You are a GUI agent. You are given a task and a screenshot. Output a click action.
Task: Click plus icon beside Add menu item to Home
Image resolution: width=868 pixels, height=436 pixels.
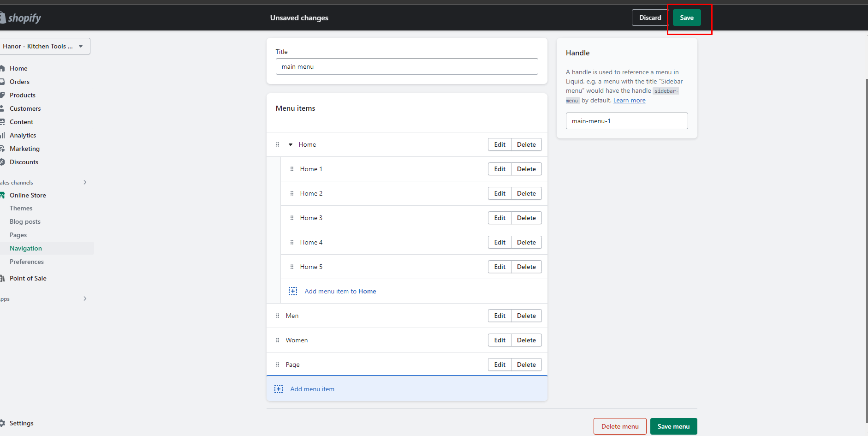point(293,291)
